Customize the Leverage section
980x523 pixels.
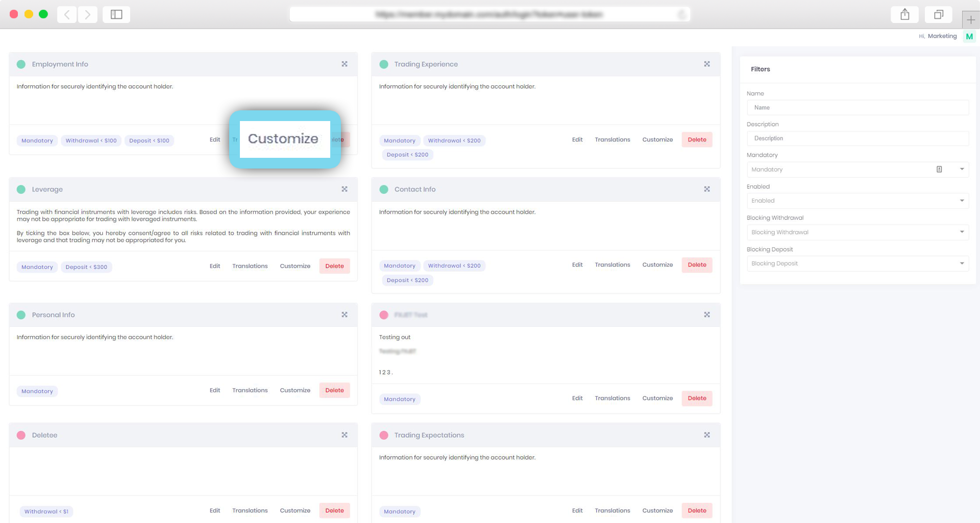(x=295, y=266)
